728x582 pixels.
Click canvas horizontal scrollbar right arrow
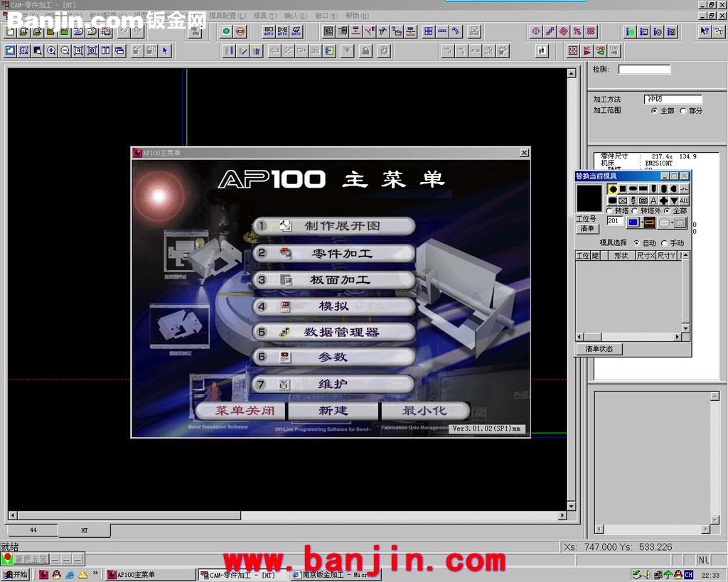point(562,515)
